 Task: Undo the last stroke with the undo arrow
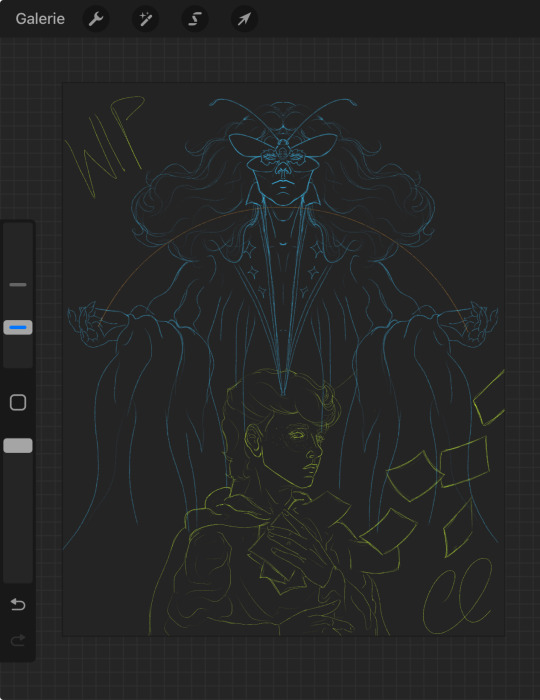(18, 604)
